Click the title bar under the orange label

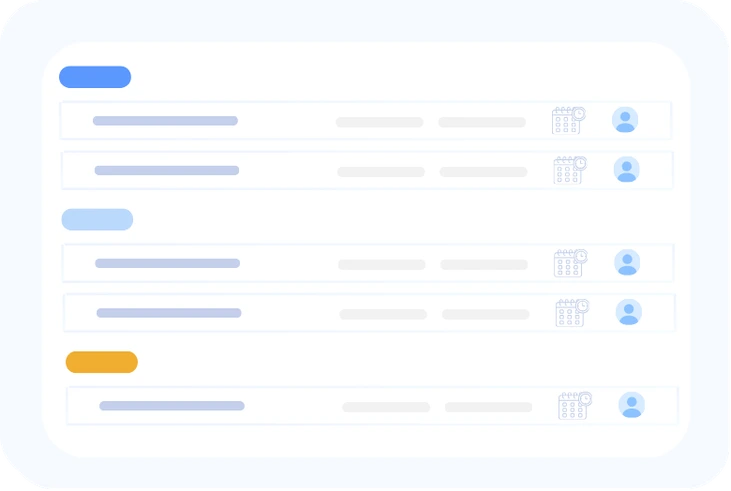tap(172, 406)
